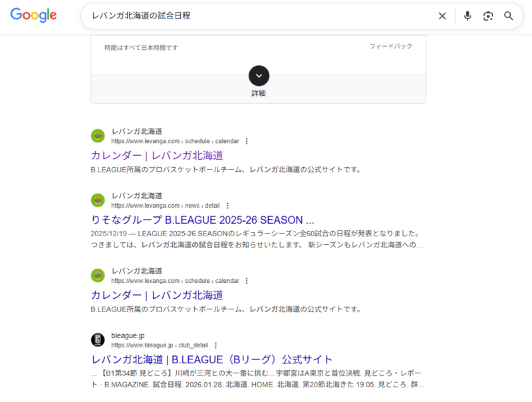Start voice search with microphone icon
532x402 pixels.
467,16
